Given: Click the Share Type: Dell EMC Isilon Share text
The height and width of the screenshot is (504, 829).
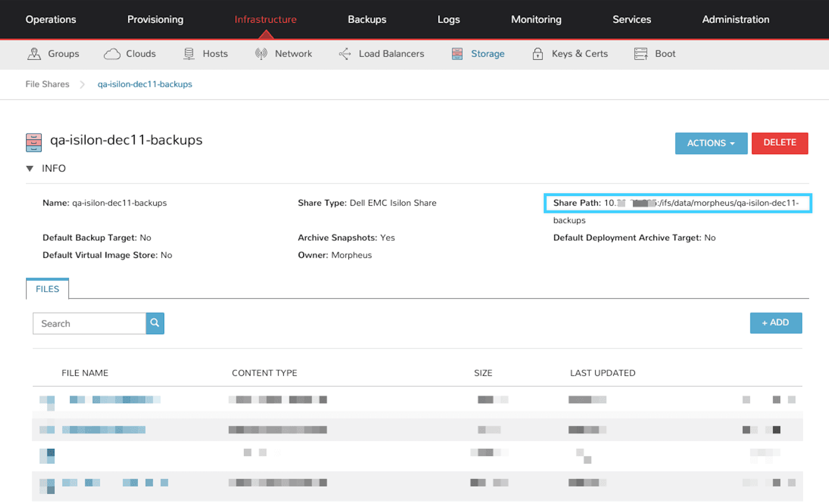Looking at the screenshot, I should 367,203.
